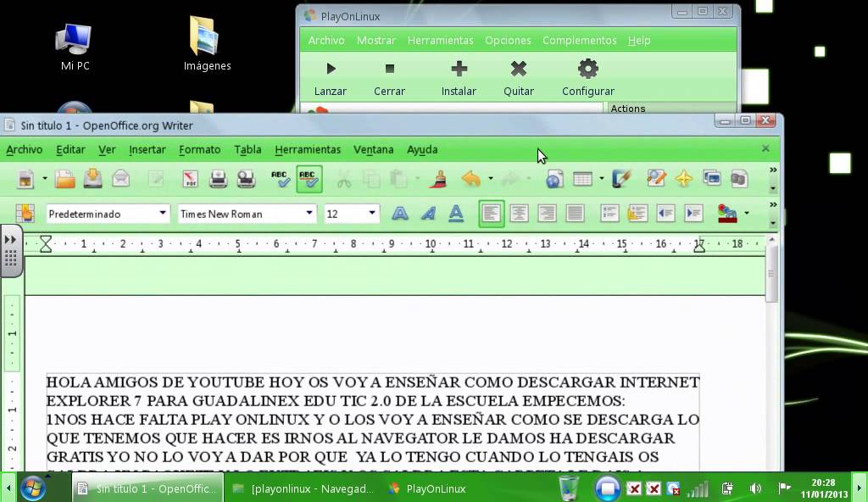Open a file with the folder icon
This screenshot has width=868, height=502.
(x=64, y=179)
